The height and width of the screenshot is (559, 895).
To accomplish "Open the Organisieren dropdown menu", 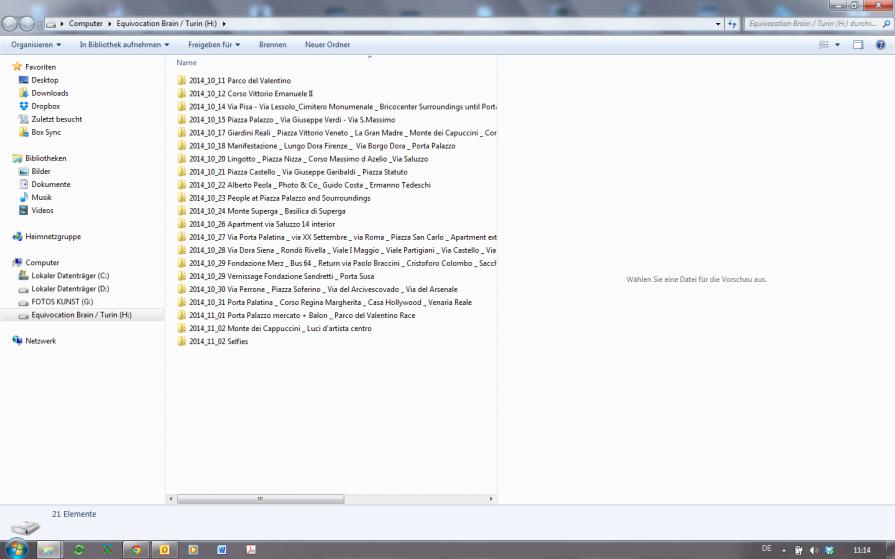I will [36, 45].
